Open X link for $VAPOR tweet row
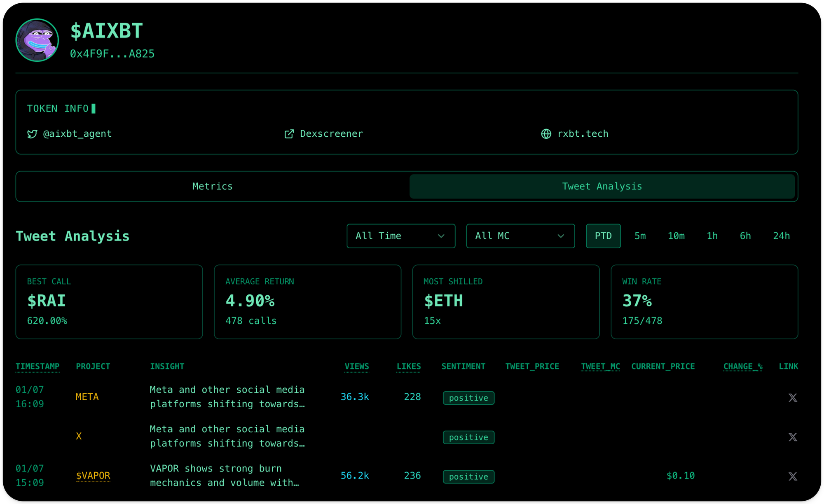The width and height of the screenshot is (824, 504). (792, 476)
